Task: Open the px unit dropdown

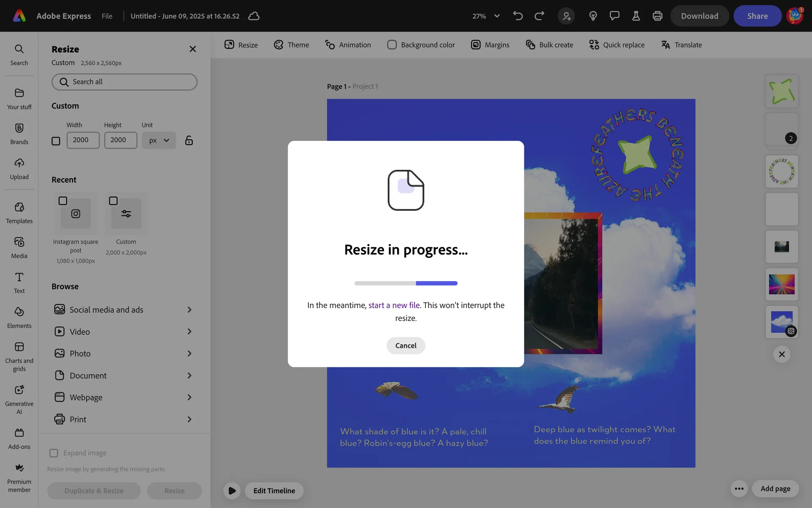Action: pos(159,140)
